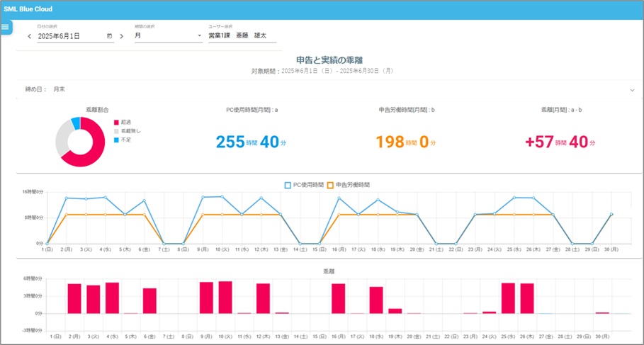Expand the 締め日 月末 panel chevron
The image size is (644, 345).
(x=631, y=90)
